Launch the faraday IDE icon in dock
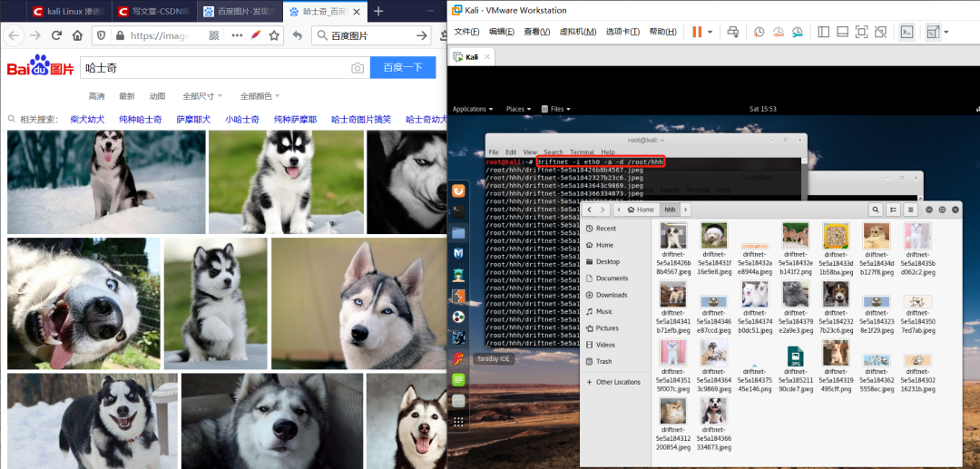 [458, 358]
